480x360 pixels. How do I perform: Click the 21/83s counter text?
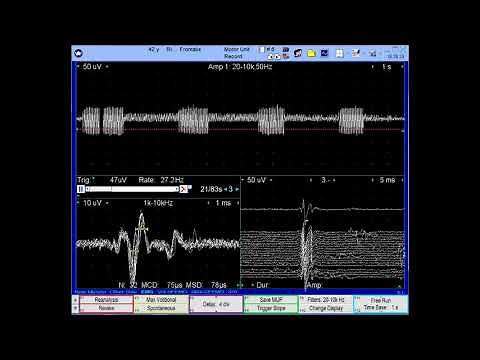[211, 189]
